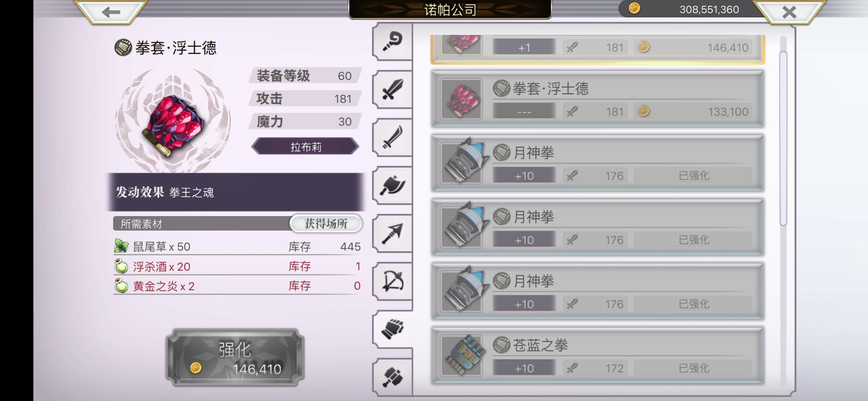Select the staff weapon category tab
Image resolution: width=868 pixels, height=401 pixels.
tap(392, 42)
